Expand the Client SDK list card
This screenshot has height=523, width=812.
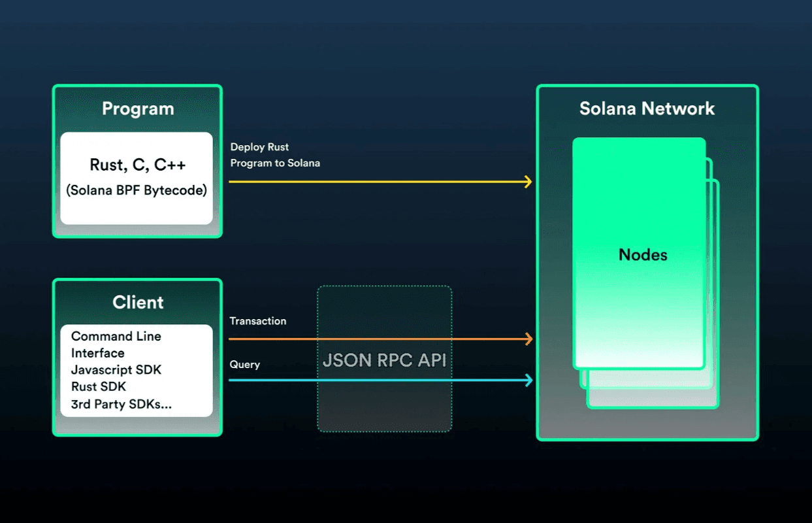tap(136, 370)
